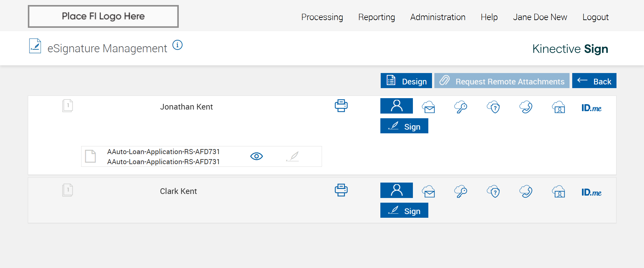View the AAuto-Loan-Application document with eye icon
Screen dimensions: 644x268
(x=257, y=156)
